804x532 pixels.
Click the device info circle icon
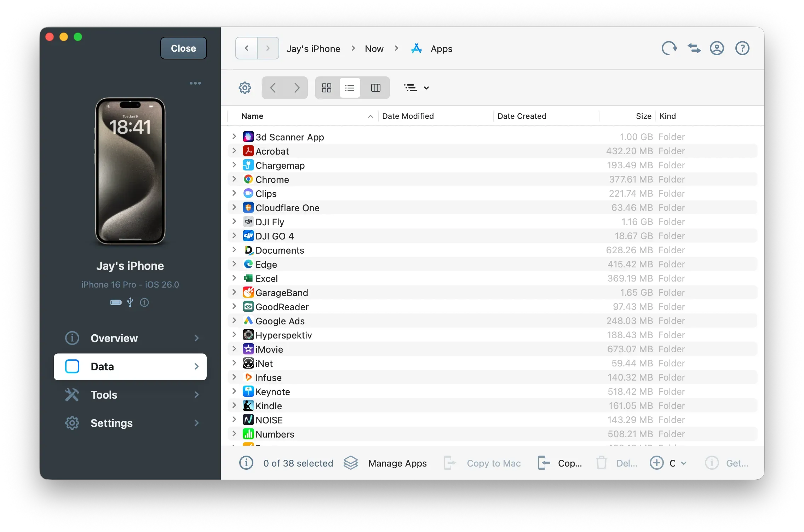click(144, 303)
